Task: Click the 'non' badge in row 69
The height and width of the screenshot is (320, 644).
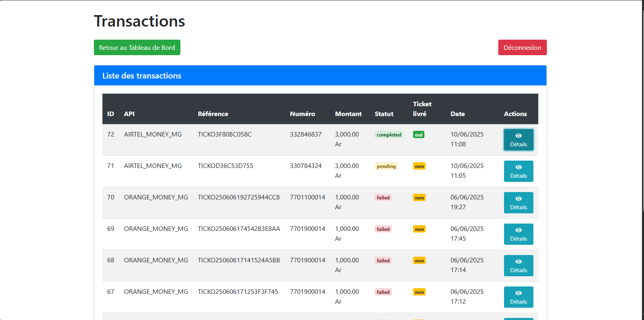Action: pos(419,229)
